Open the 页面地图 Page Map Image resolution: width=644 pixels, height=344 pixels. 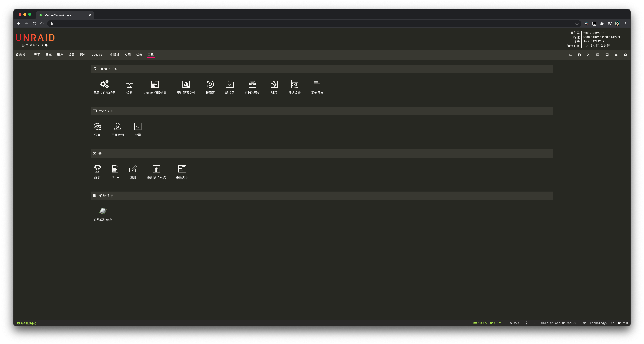117,127
